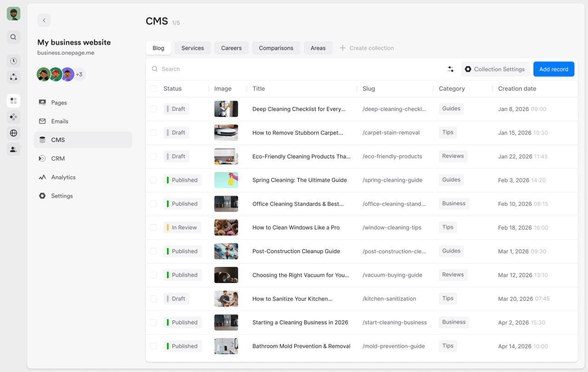Open Emails in the sidebar

tap(83, 121)
